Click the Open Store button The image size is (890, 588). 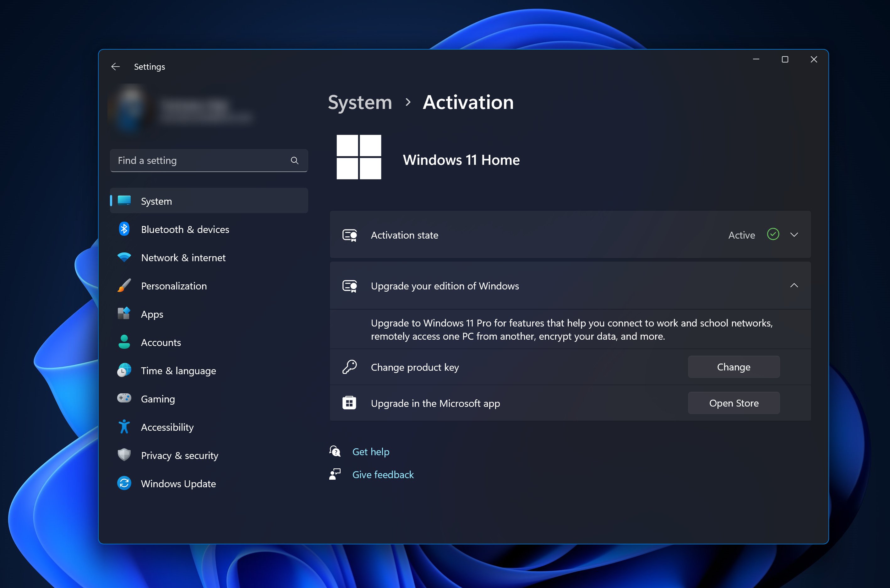point(734,403)
